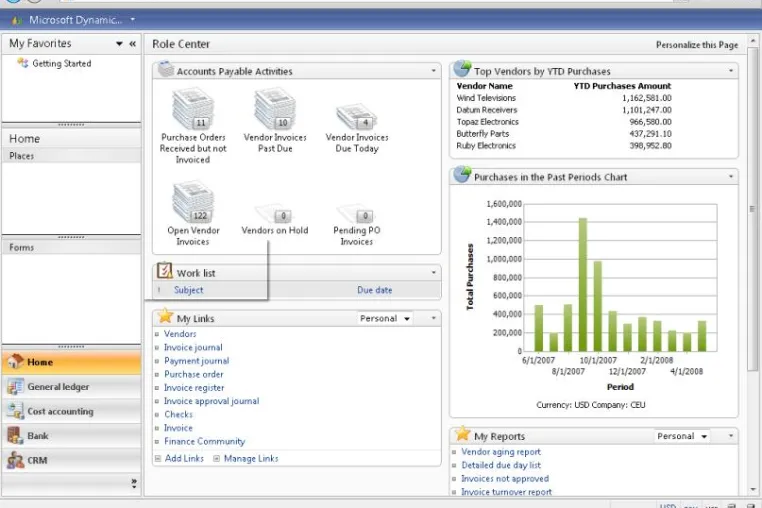Click the Purchases in Past Periods chart icon
The height and width of the screenshot is (508, 762).
[x=462, y=175]
